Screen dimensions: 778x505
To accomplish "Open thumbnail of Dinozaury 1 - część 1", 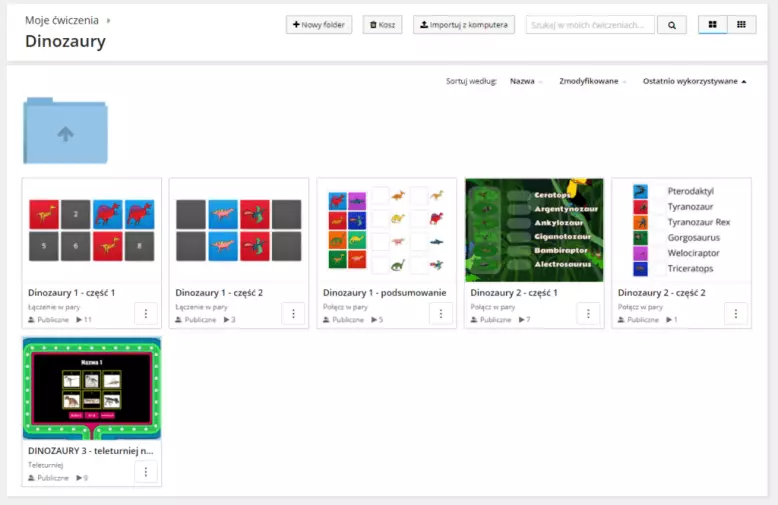I will coord(92,230).
